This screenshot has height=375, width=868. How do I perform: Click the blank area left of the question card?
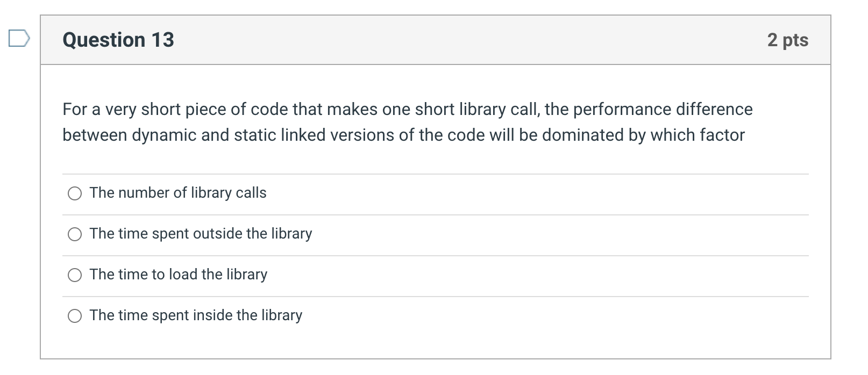pos(19,215)
